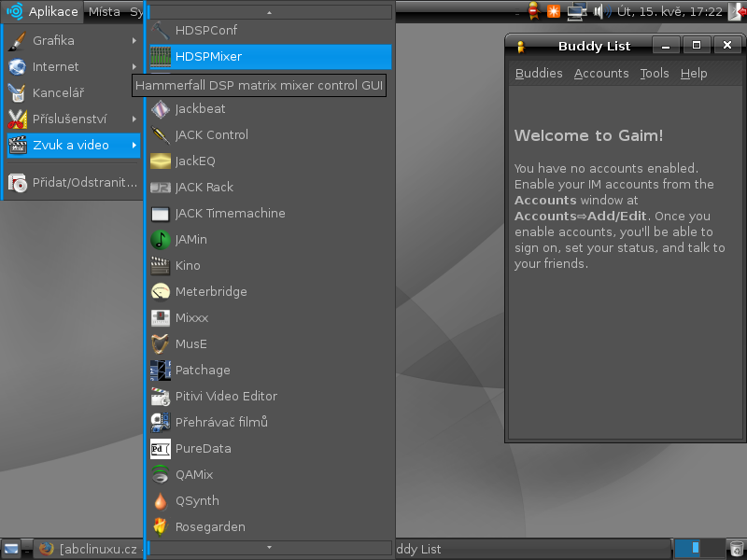Close the Buddy List window
Image resolution: width=747 pixels, height=560 pixels.
727,45
